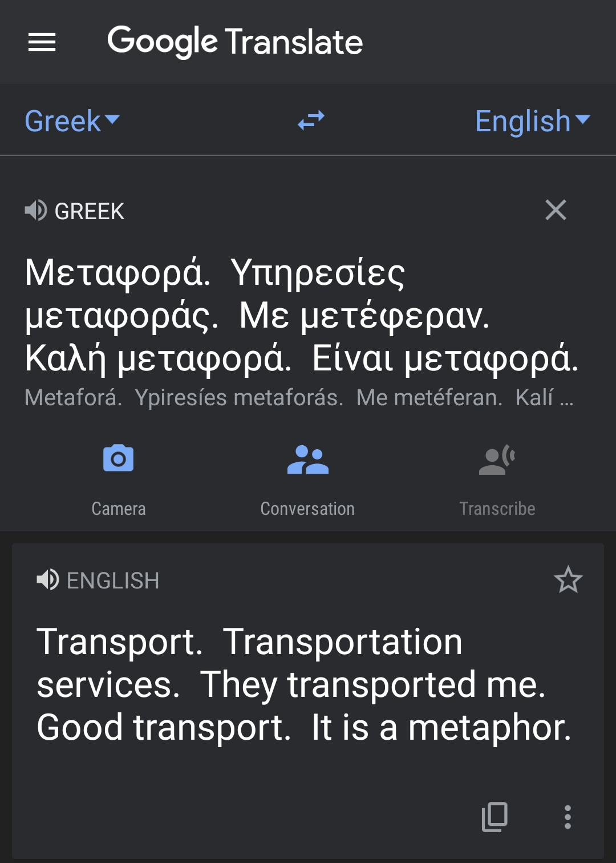The height and width of the screenshot is (863, 616).
Task: Tap the Google Translate title
Action: (235, 42)
